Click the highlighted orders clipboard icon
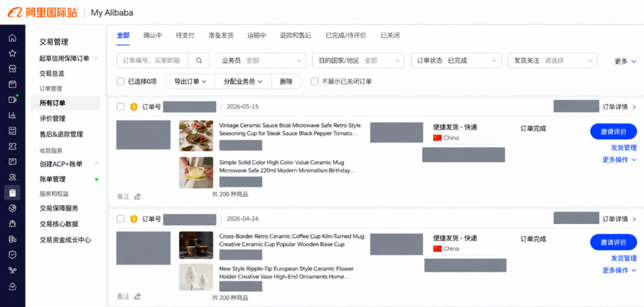644x307 pixels. click(x=13, y=193)
